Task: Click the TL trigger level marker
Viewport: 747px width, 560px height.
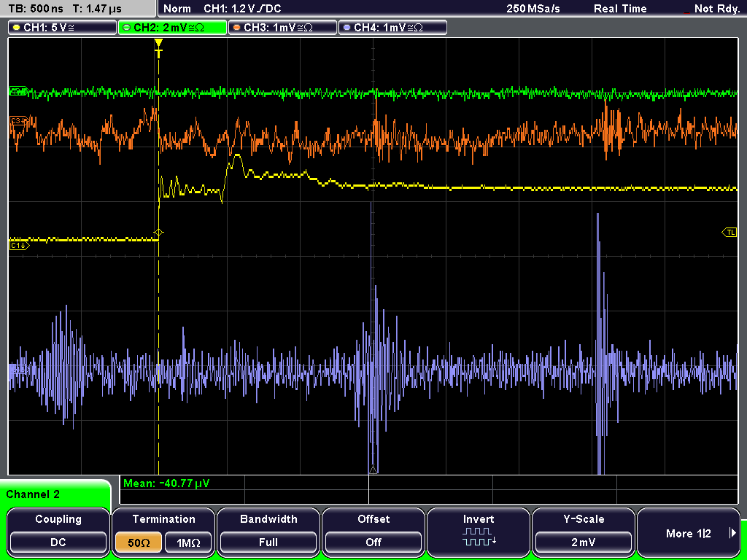Action: [729, 233]
